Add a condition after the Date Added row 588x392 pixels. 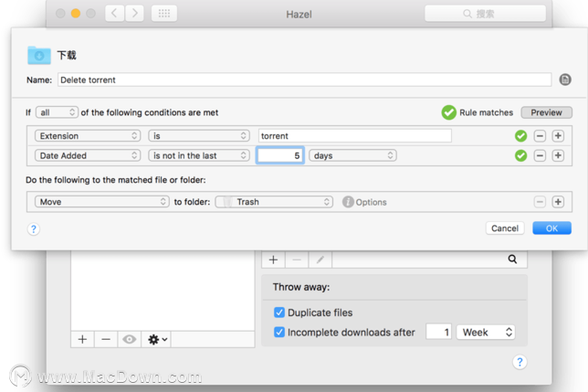pyautogui.click(x=558, y=155)
